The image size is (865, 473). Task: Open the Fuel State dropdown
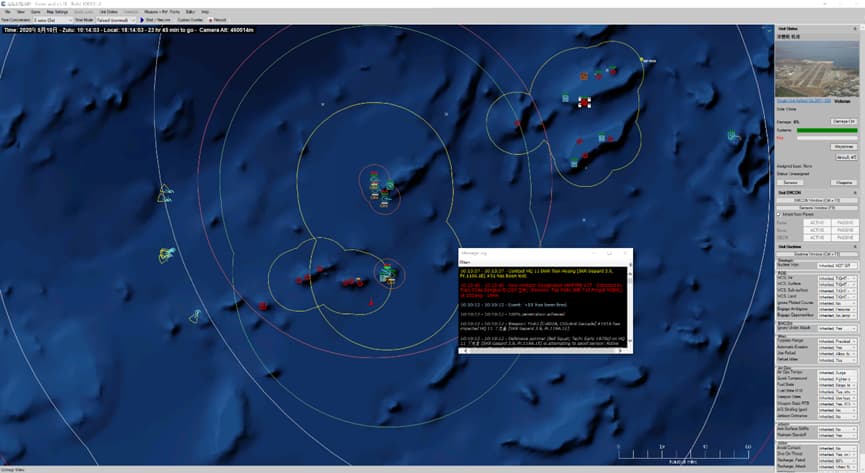(837, 385)
